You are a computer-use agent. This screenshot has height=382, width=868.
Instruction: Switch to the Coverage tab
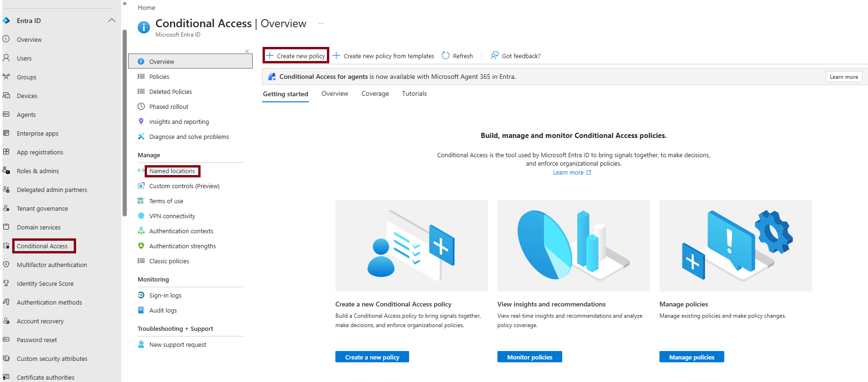click(x=375, y=94)
